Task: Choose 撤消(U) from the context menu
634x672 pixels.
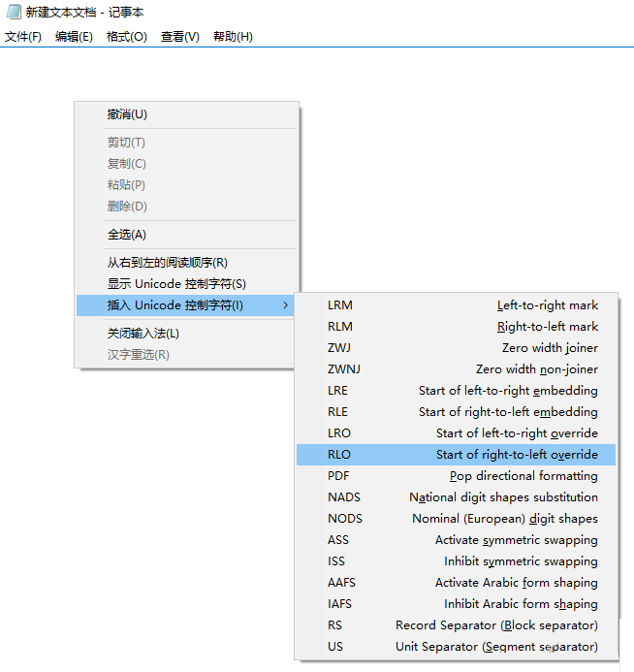Action: [127, 114]
